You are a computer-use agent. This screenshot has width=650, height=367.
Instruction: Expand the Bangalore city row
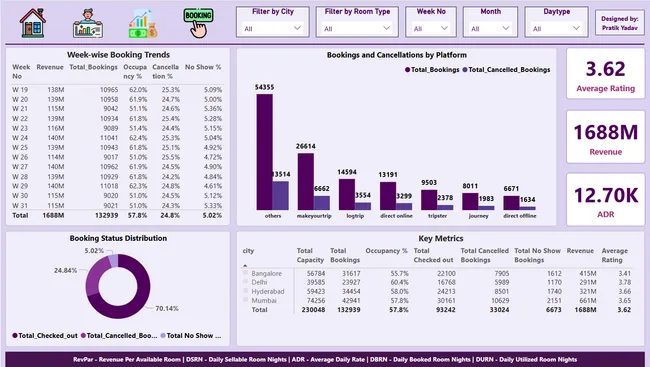245,273
